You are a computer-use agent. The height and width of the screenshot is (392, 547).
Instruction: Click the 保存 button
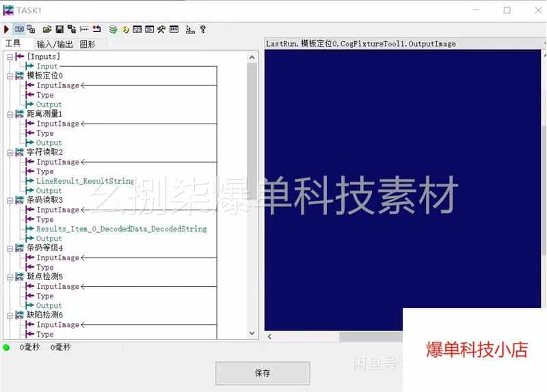click(263, 373)
